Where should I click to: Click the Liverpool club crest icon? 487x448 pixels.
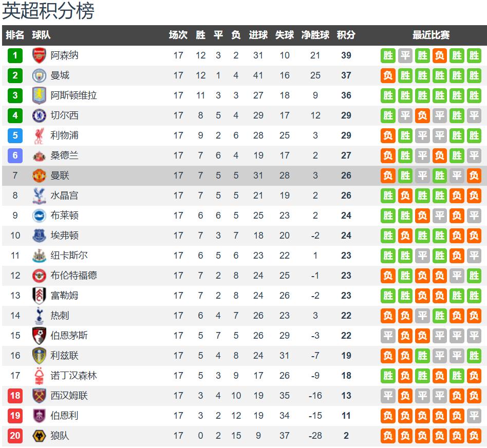coord(40,135)
